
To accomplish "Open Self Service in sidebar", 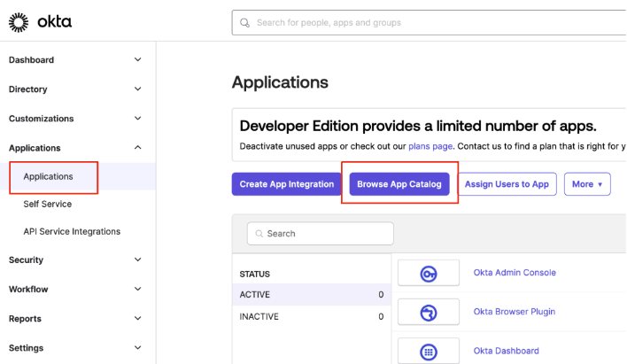I will pos(47,204).
